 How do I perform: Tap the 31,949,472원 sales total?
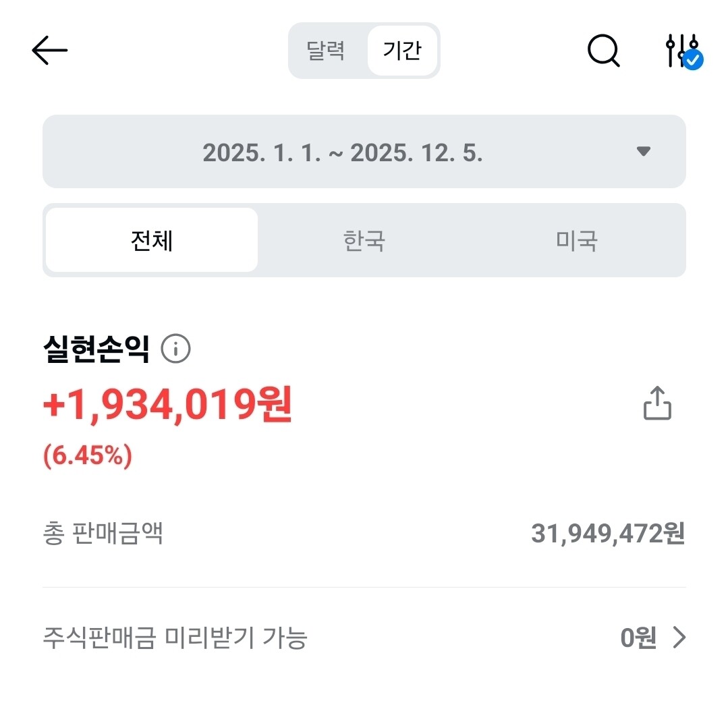point(607,534)
